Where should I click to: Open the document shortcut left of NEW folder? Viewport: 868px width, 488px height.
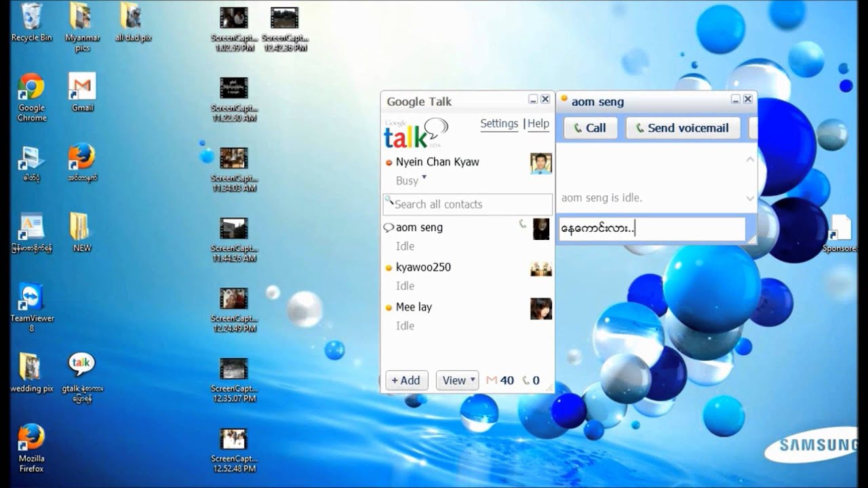point(31,233)
